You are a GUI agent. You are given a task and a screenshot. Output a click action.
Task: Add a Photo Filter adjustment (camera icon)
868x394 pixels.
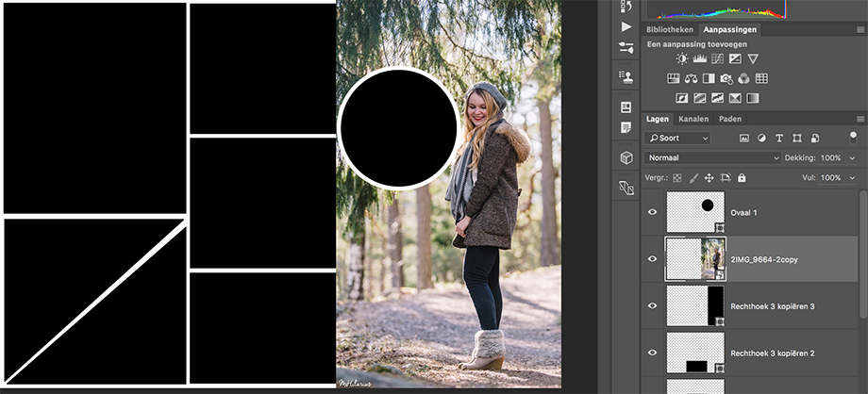[x=726, y=78]
